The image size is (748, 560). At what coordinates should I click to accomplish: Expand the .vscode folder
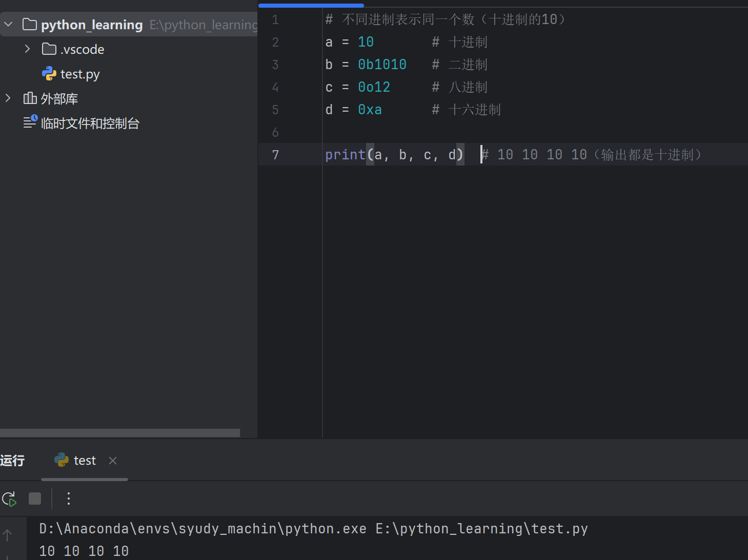[x=28, y=49]
